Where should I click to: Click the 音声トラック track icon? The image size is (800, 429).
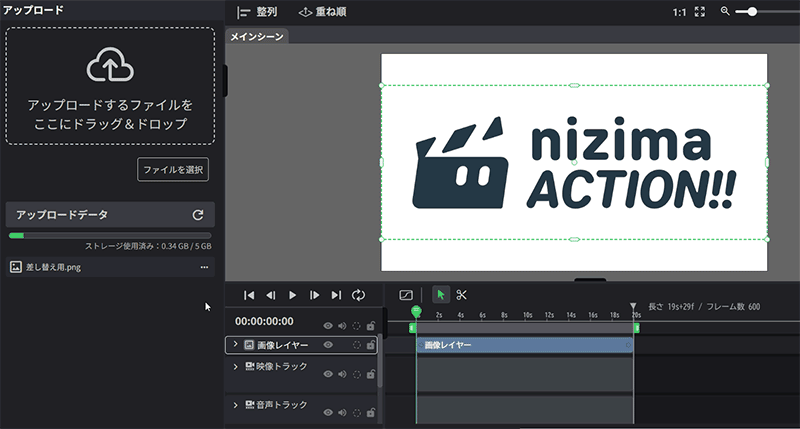pyautogui.click(x=250, y=405)
